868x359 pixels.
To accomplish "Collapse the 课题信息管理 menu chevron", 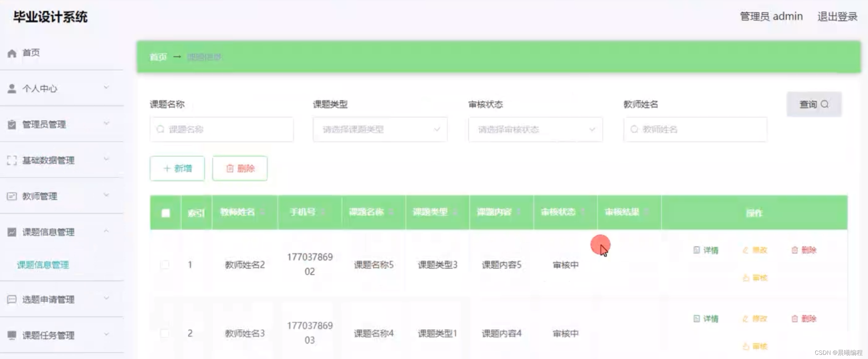I will click(106, 231).
